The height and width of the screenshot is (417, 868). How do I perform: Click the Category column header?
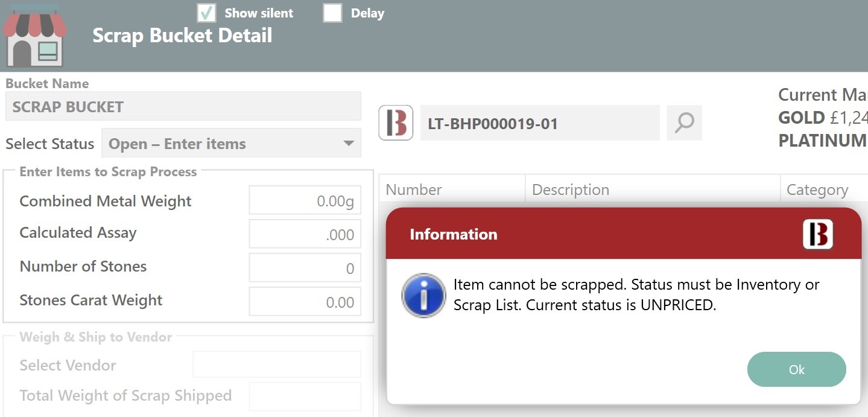click(823, 189)
